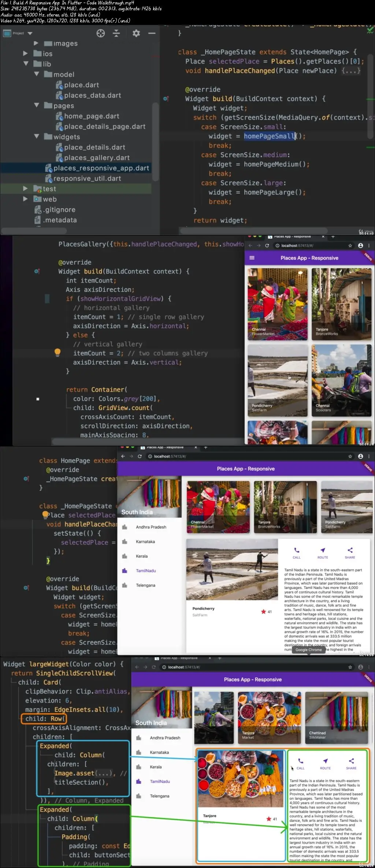Click gutter icon beside _HomePageState createState in setState frame

(26, 479)
